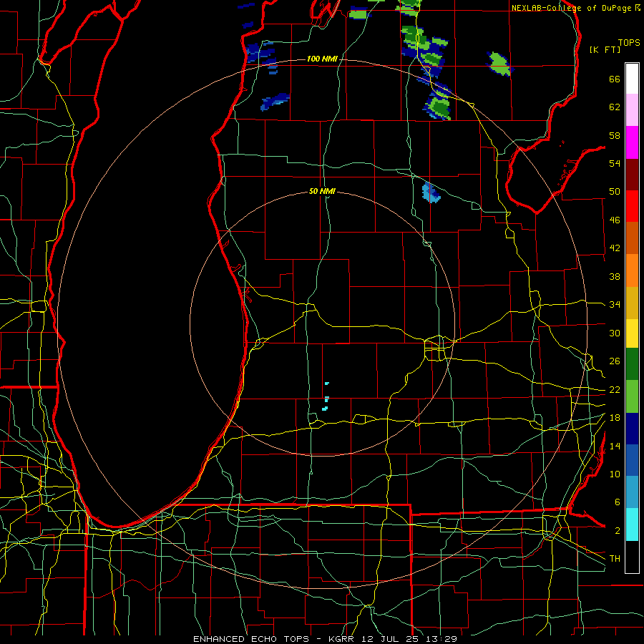The width and height of the screenshot is (644, 644).
Task: Click the "34" legend value
Action: point(615,305)
